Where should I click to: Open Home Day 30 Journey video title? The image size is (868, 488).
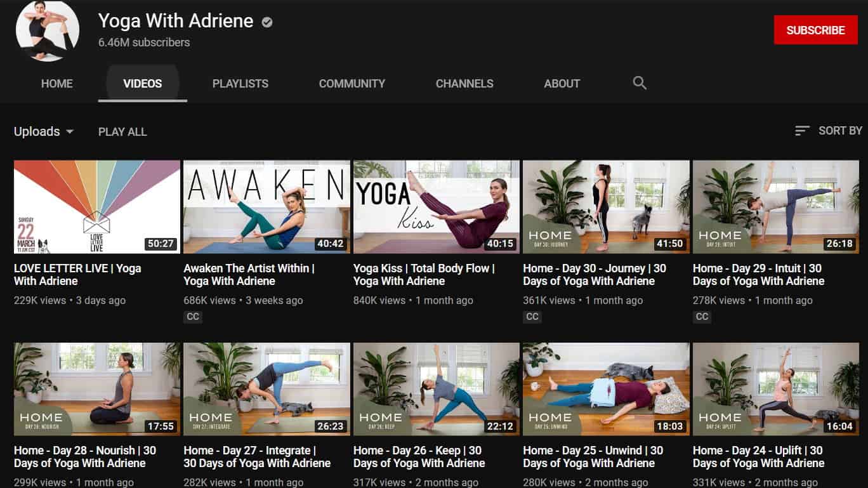tap(595, 275)
